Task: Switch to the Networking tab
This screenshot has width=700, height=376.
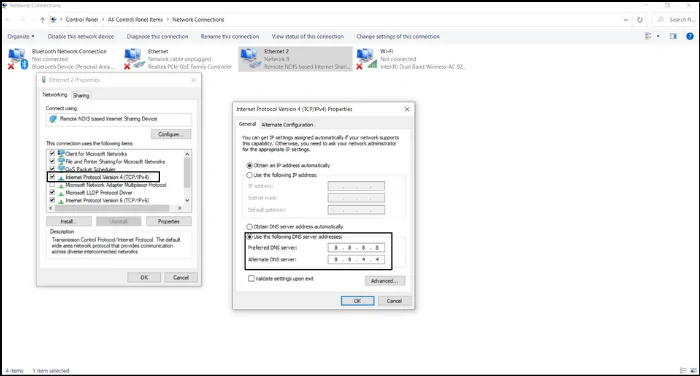Action: (55, 95)
